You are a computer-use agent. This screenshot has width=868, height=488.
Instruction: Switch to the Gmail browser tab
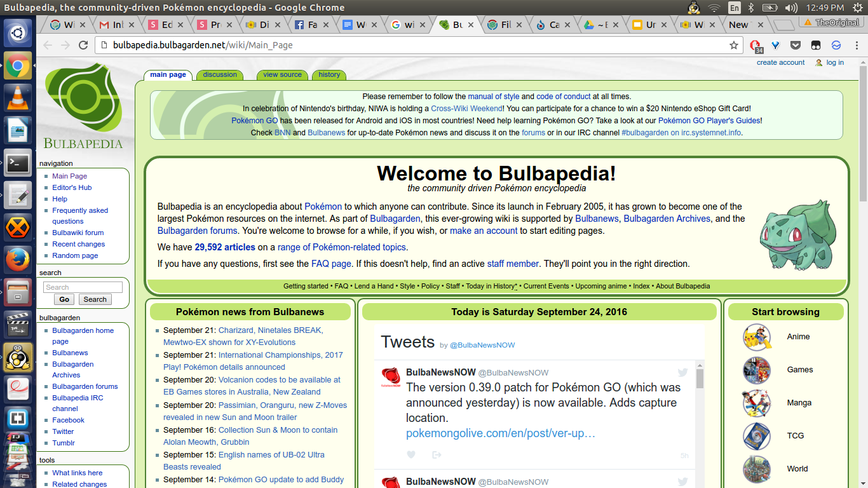(x=118, y=25)
